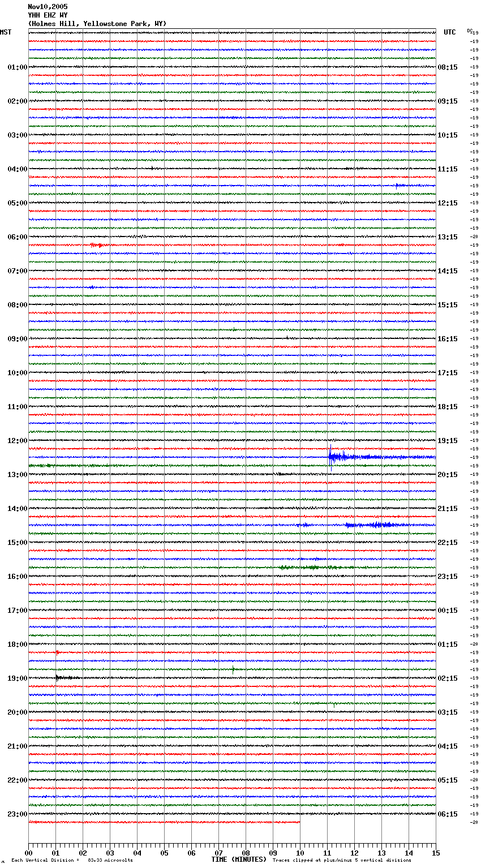
Task: Click the '10:15' UTC time label
Action: coord(448,135)
